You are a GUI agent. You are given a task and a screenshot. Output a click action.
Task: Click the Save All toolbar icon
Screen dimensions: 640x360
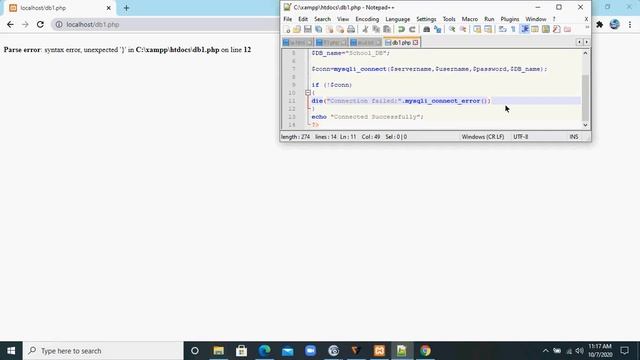tap(318, 29)
